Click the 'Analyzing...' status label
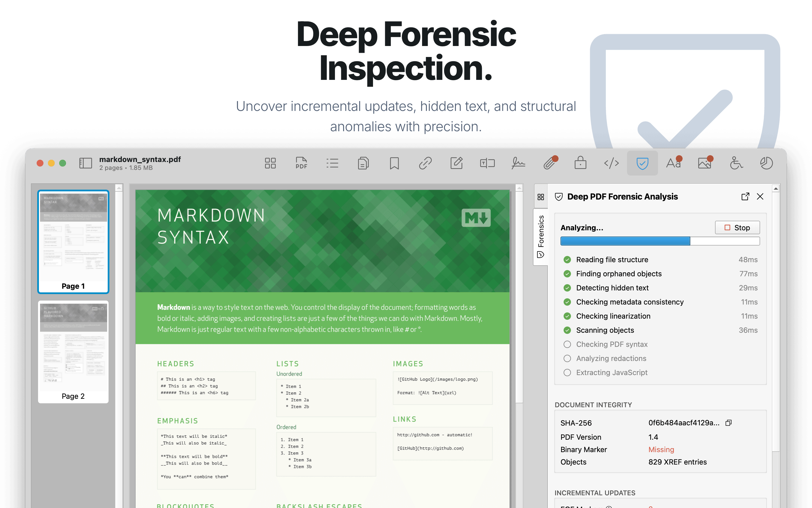The image size is (812, 508). pos(581,227)
